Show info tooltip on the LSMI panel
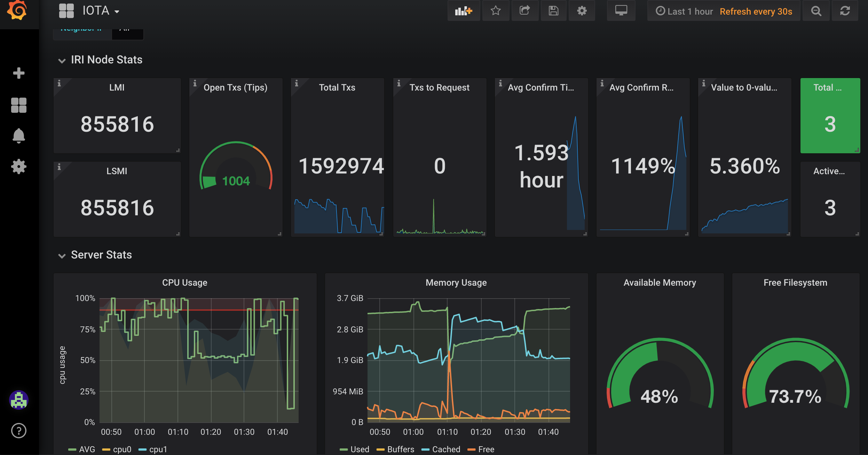 [x=59, y=167]
